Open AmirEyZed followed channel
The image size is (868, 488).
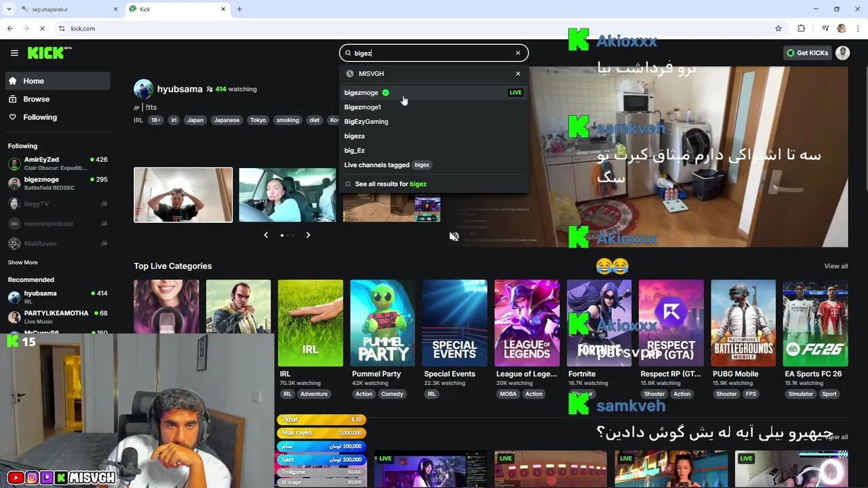click(x=58, y=163)
